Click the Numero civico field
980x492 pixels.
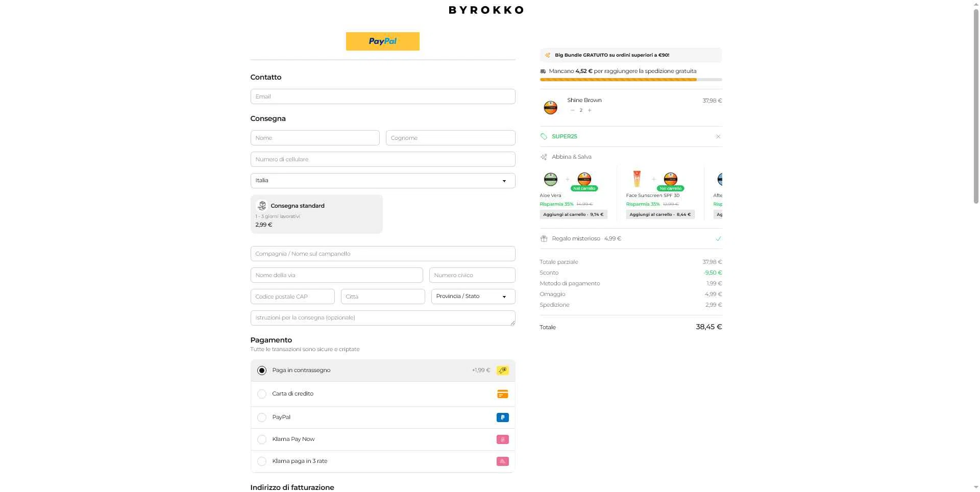pos(472,275)
